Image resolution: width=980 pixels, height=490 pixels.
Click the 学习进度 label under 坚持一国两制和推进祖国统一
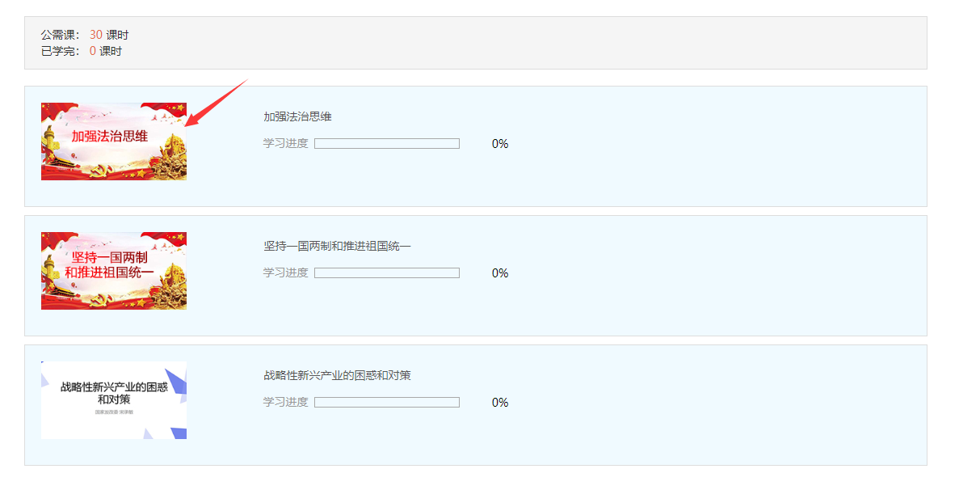pyautogui.click(x=286, y=272)
